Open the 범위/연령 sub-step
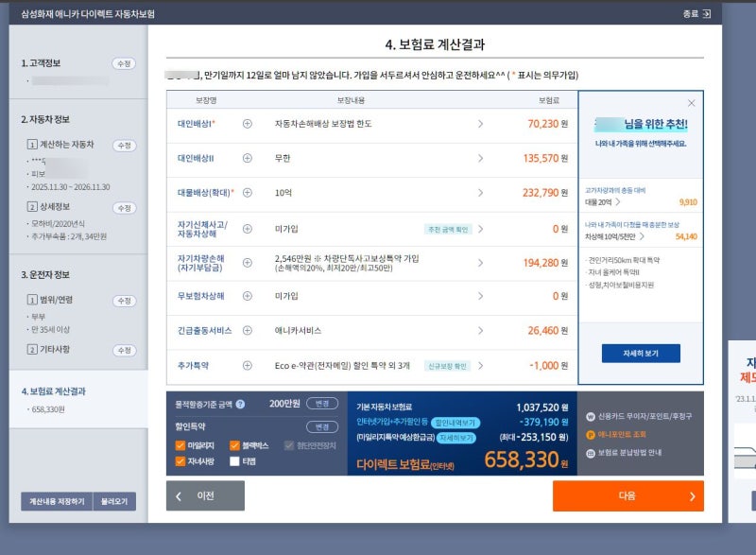756x555 pixels. [50, 300]
